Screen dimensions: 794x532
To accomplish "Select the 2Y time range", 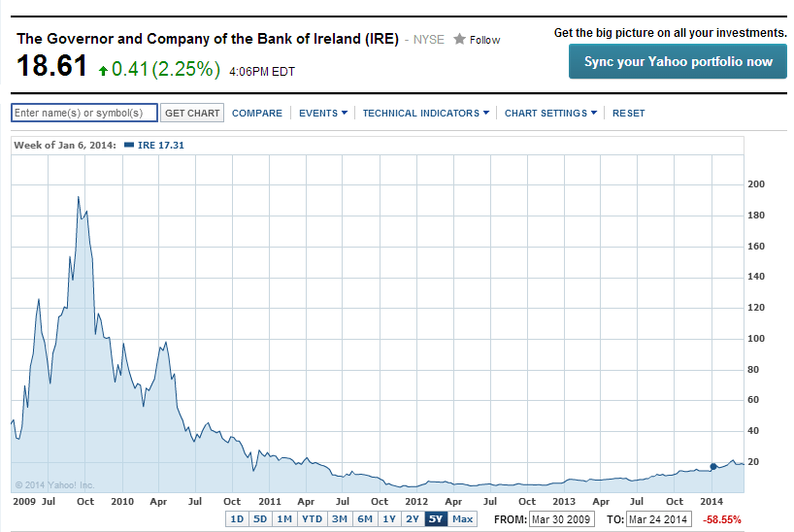I will click(413, 518).
